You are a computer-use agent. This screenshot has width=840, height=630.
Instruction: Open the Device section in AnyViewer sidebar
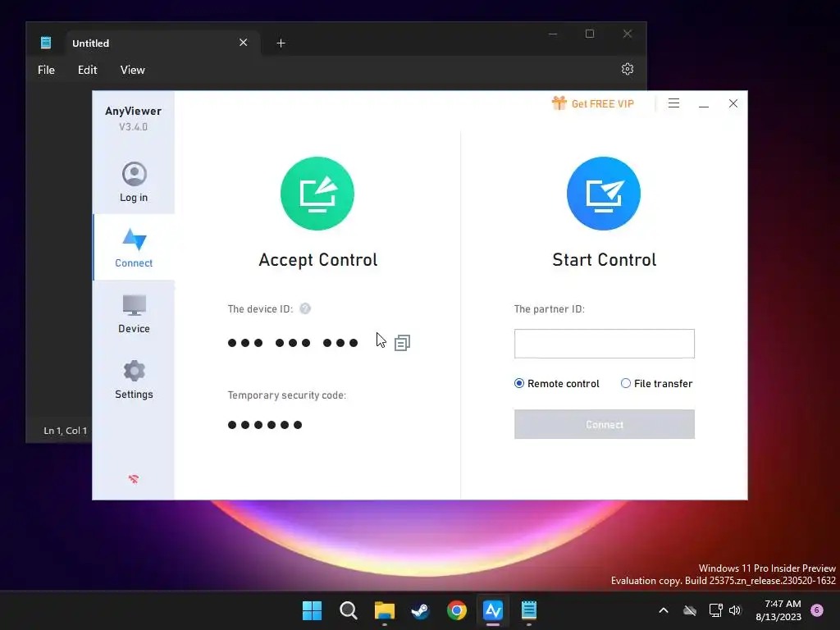(134, 313)
